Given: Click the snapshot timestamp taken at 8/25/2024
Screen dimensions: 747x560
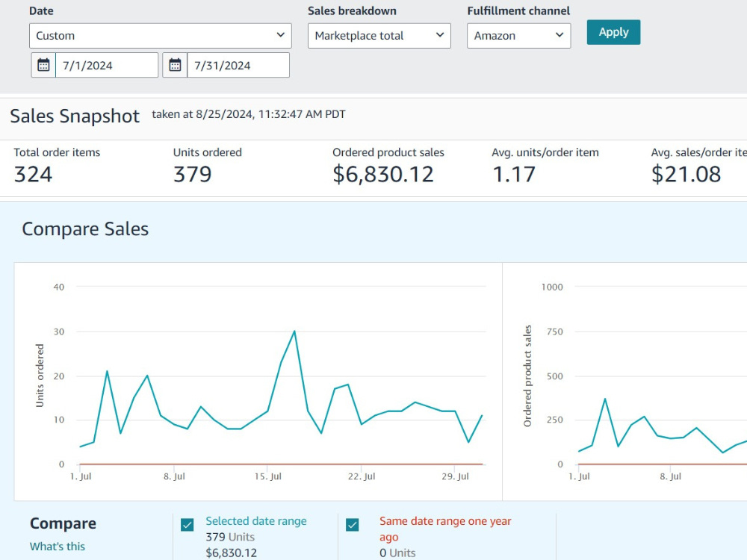Looking at the screenshot, I should 249,114.
